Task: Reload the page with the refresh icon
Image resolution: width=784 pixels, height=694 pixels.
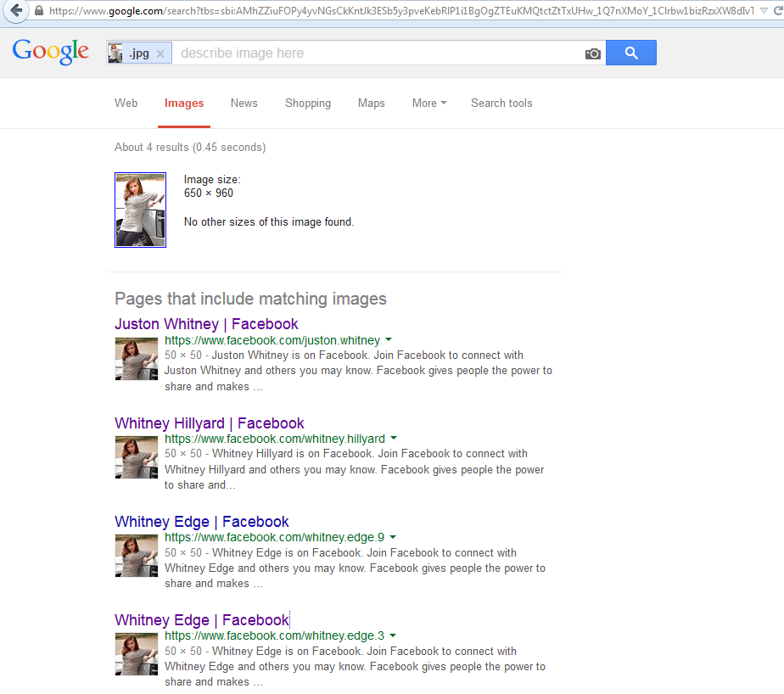Action: (x=778, y=10)
